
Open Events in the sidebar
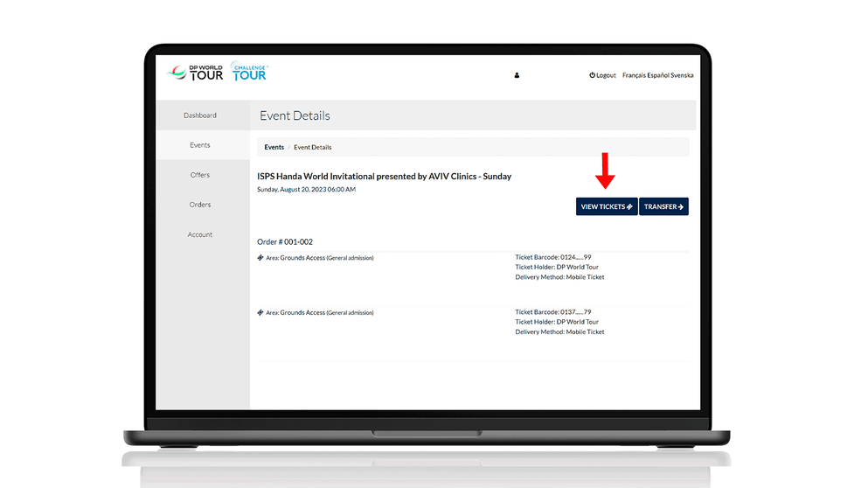pyautogui.click(x=200, y=145)
